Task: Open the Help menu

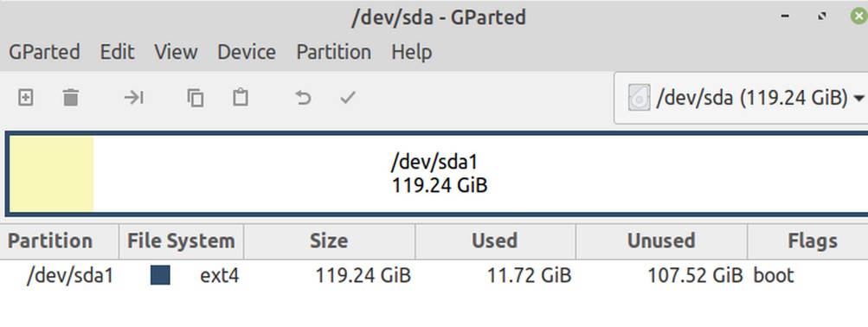Action: click(411, 52)
